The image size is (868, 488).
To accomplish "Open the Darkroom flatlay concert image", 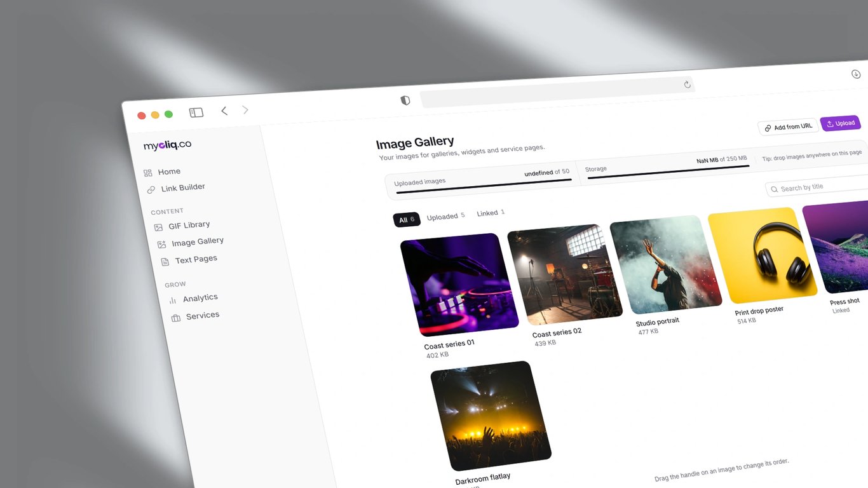I will (x=491, y=416).
